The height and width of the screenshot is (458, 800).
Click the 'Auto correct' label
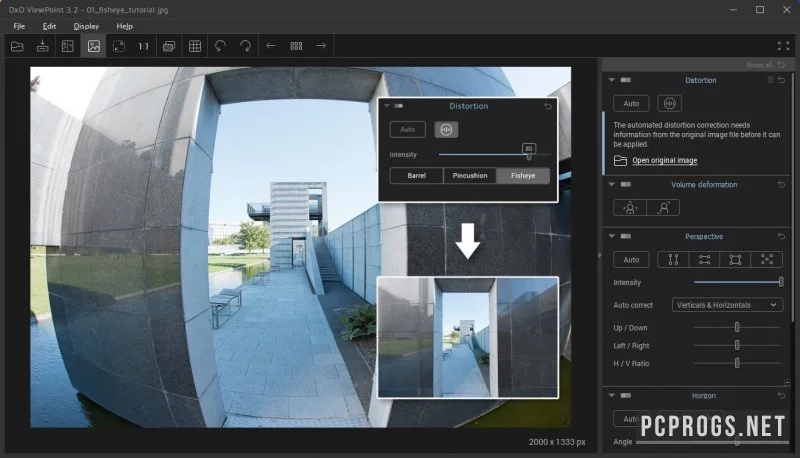point(633,305)
